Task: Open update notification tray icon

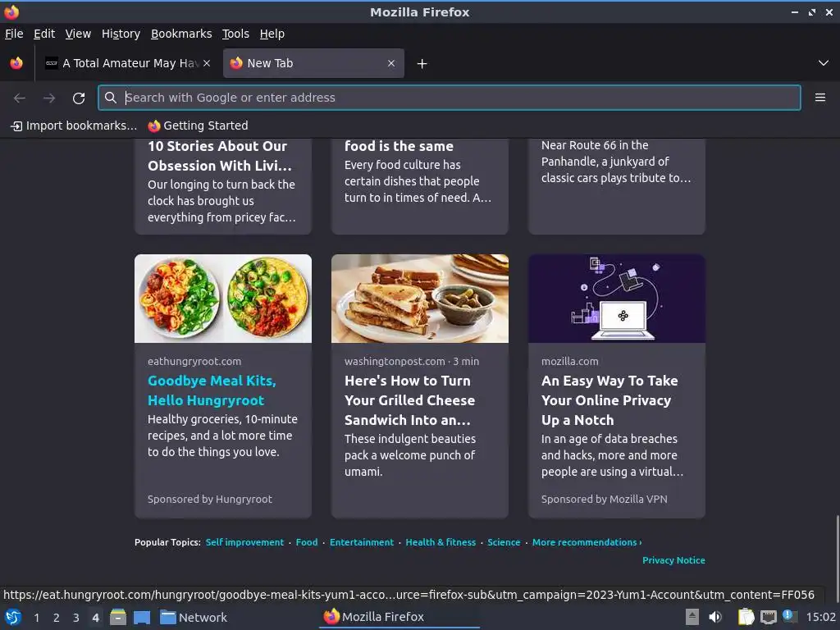Action: [789, 616]
